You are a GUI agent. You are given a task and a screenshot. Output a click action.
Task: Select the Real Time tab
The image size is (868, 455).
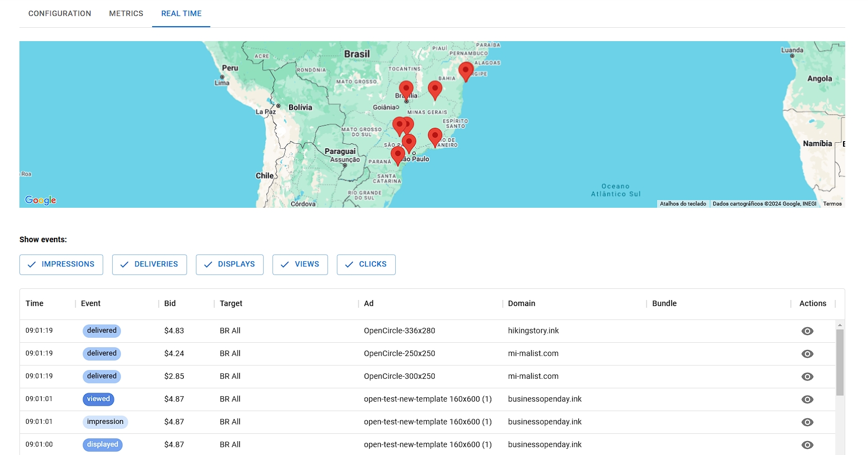click(x=181, y=13)
